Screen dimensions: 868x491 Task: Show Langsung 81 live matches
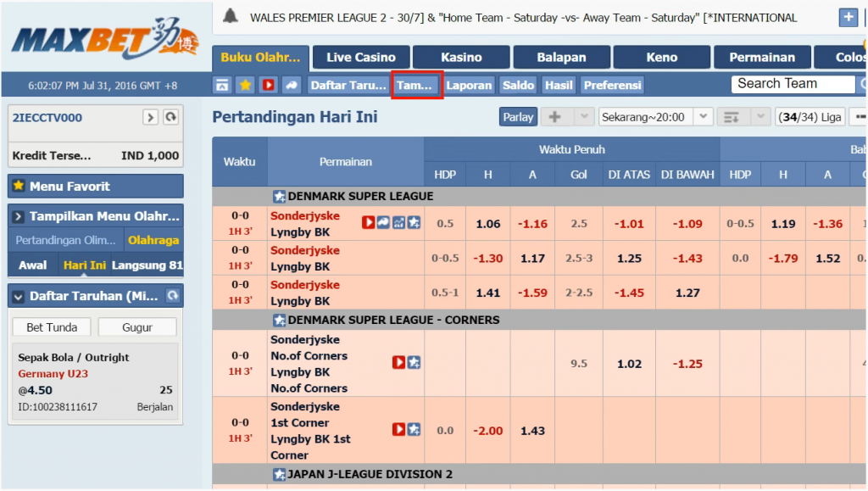click(x=147, y=265)
